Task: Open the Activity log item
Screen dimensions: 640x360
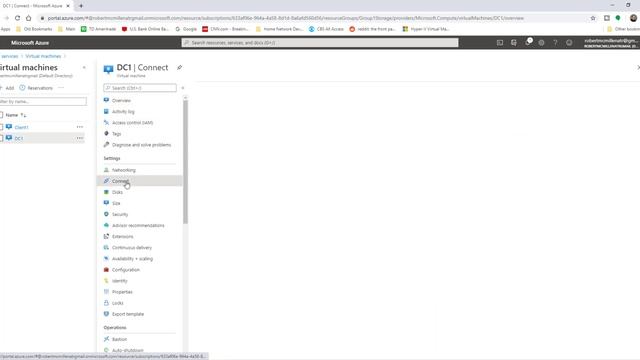Action: pos(123,111)
